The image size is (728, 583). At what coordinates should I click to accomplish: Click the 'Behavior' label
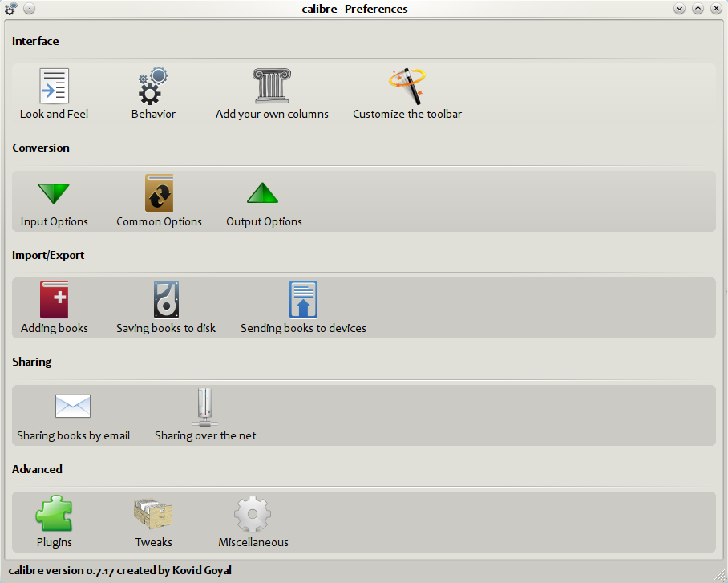pos(153,115)
